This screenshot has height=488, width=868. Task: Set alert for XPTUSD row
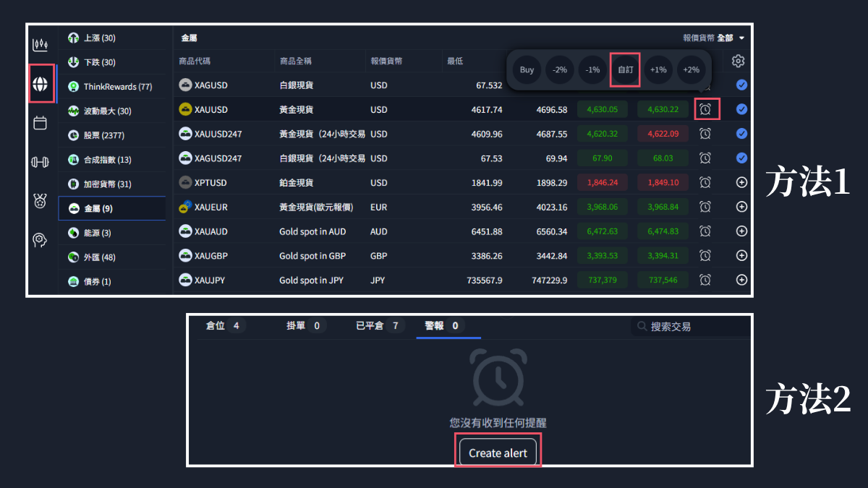pyautogui.click(x=705, y=182)
